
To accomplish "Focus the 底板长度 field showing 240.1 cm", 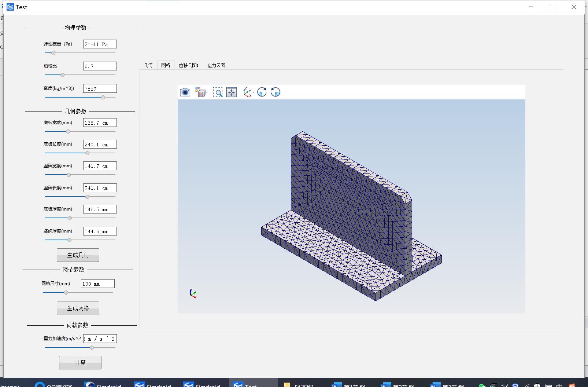I will click(x=100, y=144).
